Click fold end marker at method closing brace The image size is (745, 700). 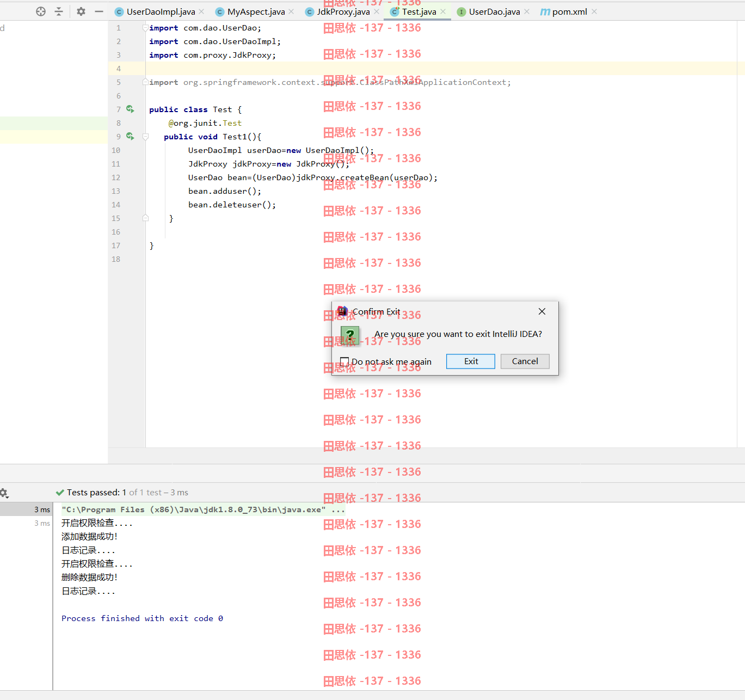(145, 218)
